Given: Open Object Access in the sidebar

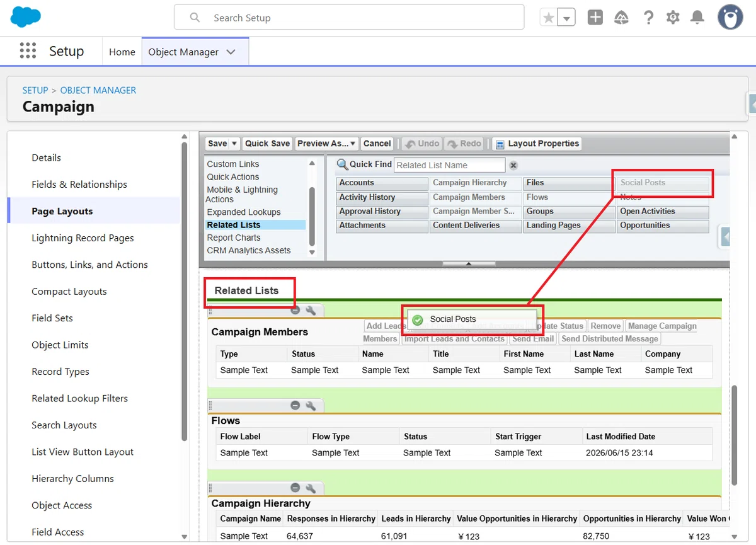Looking at the screenshot, I should (62, 505).
